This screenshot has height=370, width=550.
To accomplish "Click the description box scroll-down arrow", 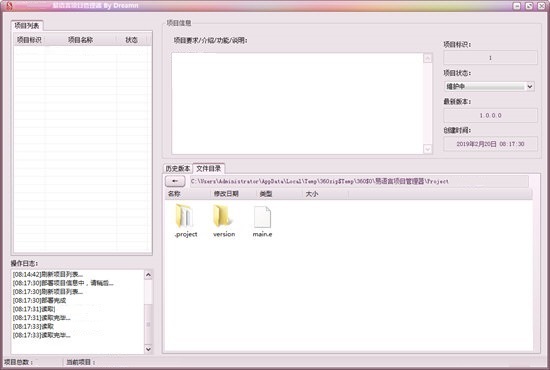I will pyautogui.click(x=428, y=149).
